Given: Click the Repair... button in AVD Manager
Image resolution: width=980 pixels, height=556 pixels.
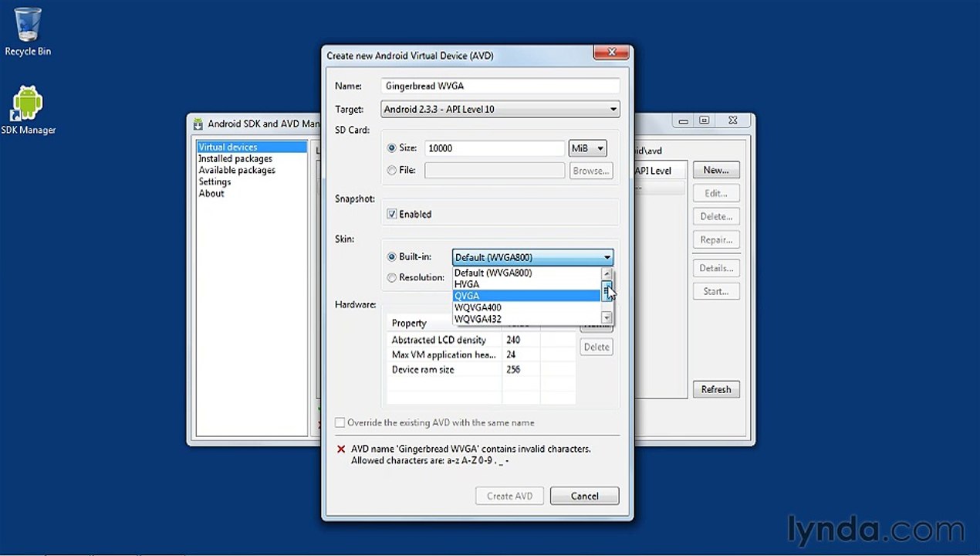Looking at the screenshot, I should click(716, 239).
